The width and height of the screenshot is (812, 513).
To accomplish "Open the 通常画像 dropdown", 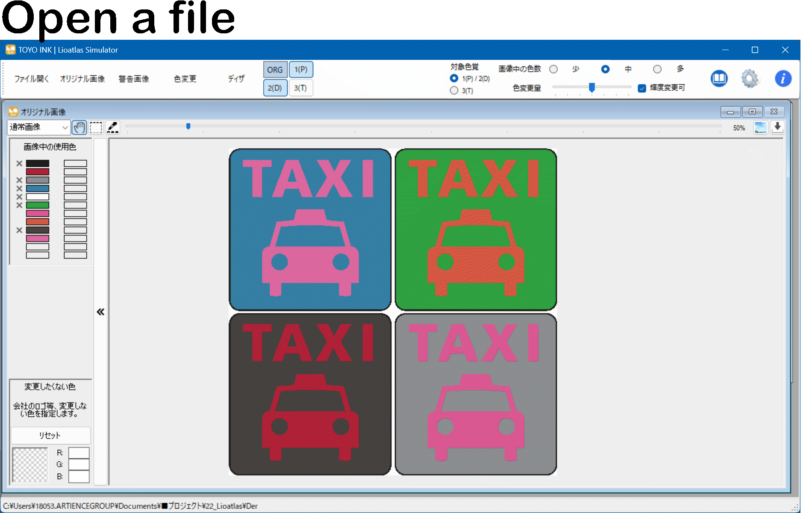I will coord(39,127).
